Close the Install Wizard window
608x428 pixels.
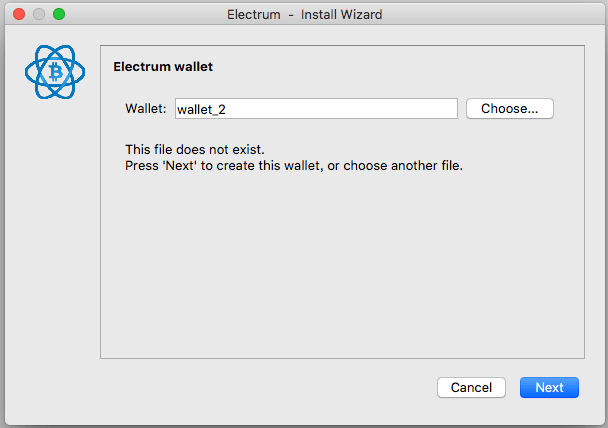19,15
